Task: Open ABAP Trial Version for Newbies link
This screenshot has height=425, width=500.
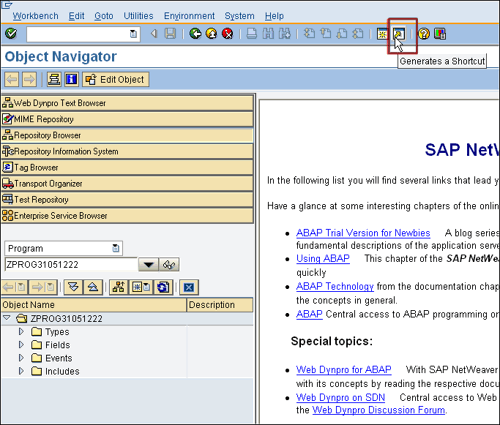Action: tap(363, 233)
